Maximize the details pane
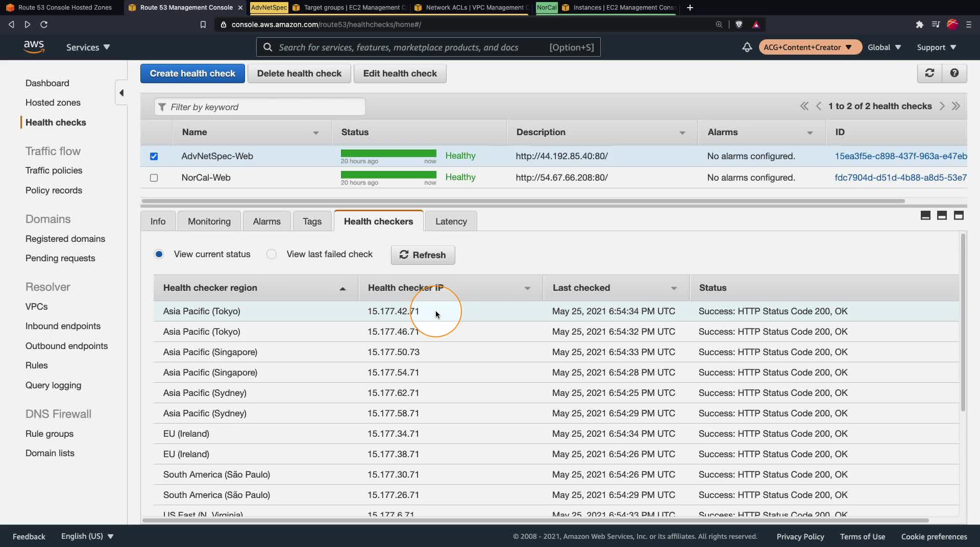This screenshot has width=980, height=547. pos(959,215)
